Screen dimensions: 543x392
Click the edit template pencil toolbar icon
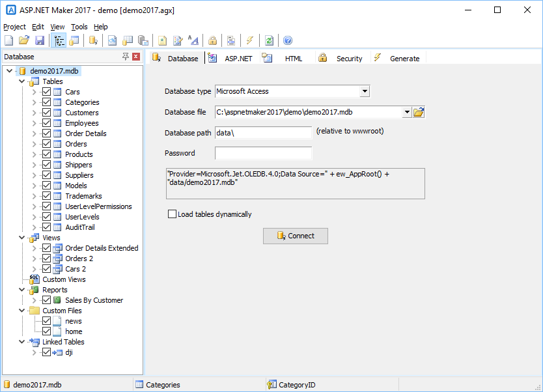pyautogui.click(x=178, y=40)
